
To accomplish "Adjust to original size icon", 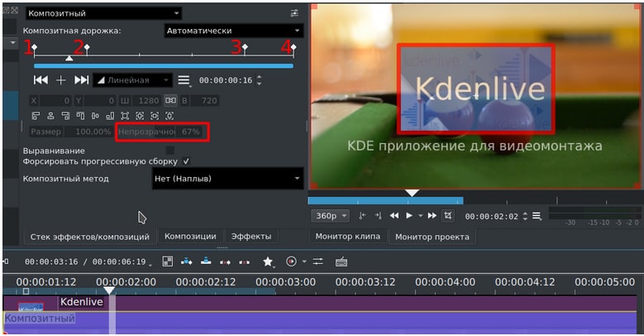I will pyautogui.click(x=125, y=116).
